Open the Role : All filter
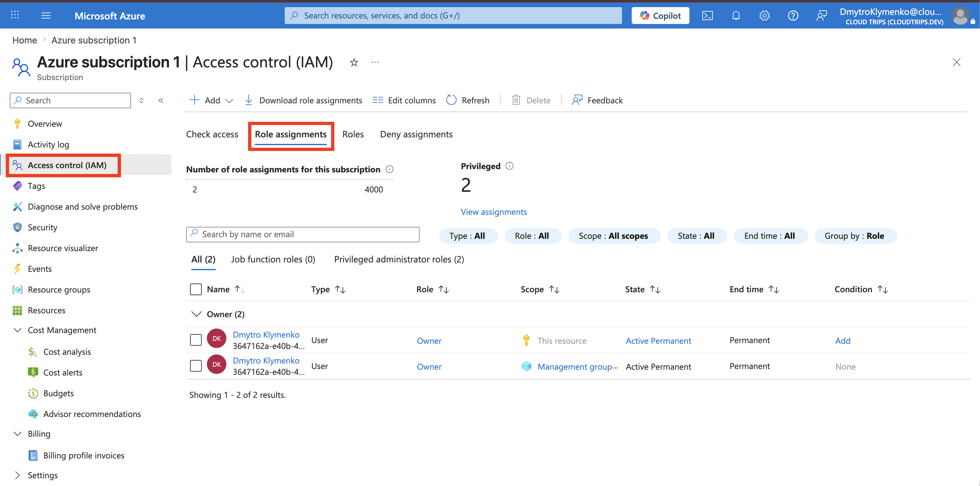The image size is (980, 486). click(x=532, y=236)
